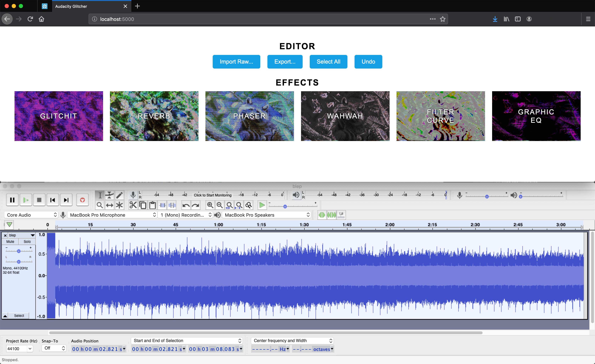Click the Cut scissors icon
595x364 pixels.
coord(133,205)
